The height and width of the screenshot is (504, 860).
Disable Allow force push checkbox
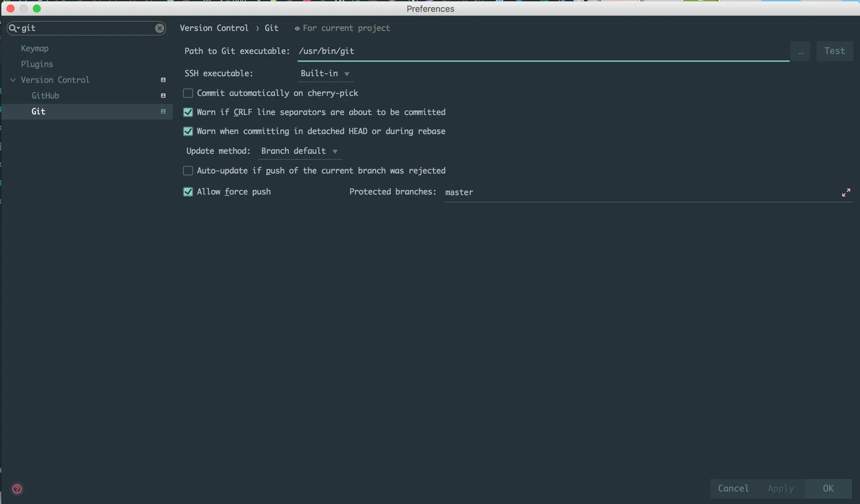(188, 192)
